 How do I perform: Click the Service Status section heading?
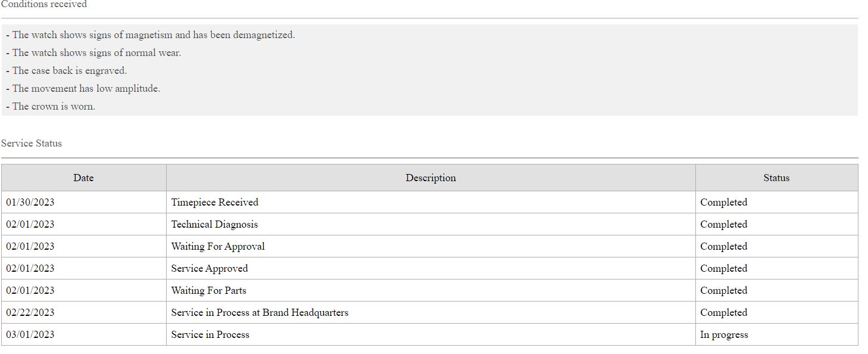coord(32,143)
